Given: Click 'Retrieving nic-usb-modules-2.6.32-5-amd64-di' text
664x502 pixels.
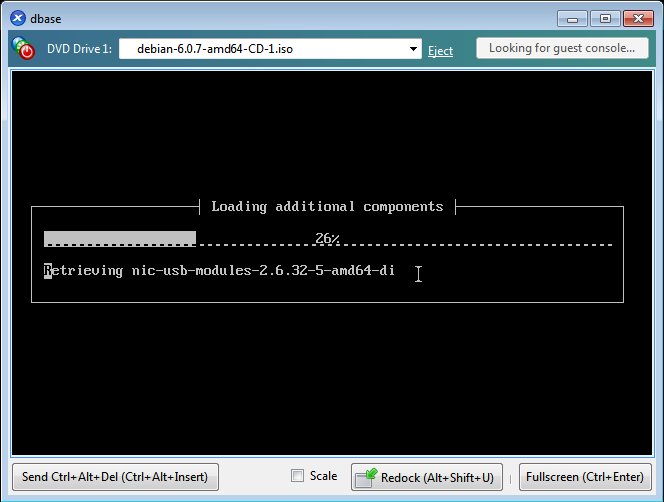Looking at the screenshot, I should tap(219, 270).
